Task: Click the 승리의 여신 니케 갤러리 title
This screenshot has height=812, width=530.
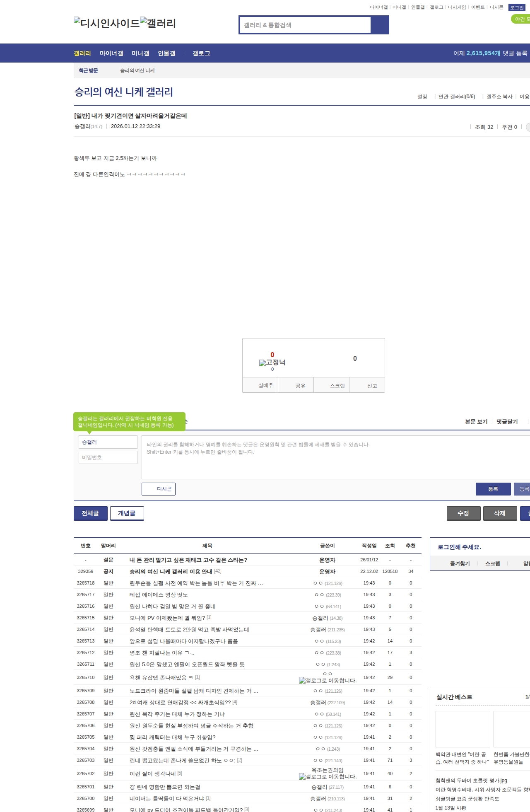Action: (x=123, y=92)
